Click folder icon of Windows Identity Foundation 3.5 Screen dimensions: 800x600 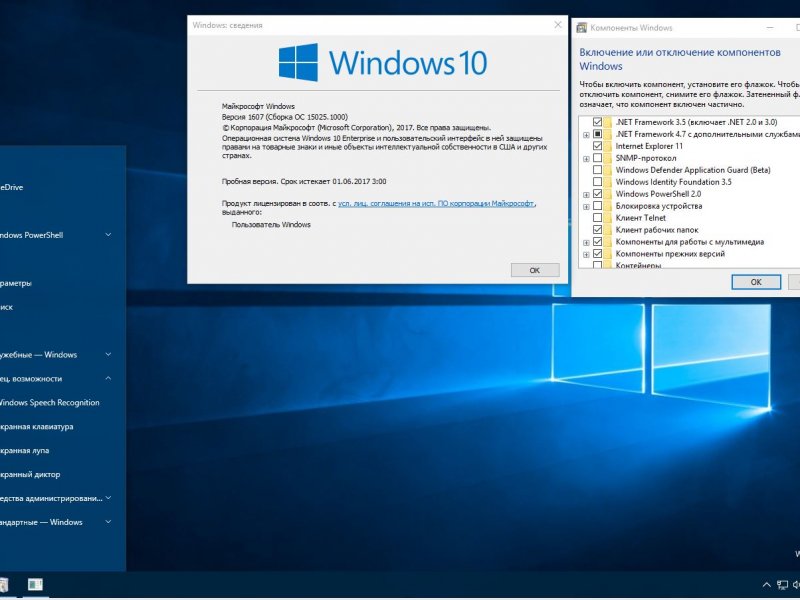click(x=608, y=182)
